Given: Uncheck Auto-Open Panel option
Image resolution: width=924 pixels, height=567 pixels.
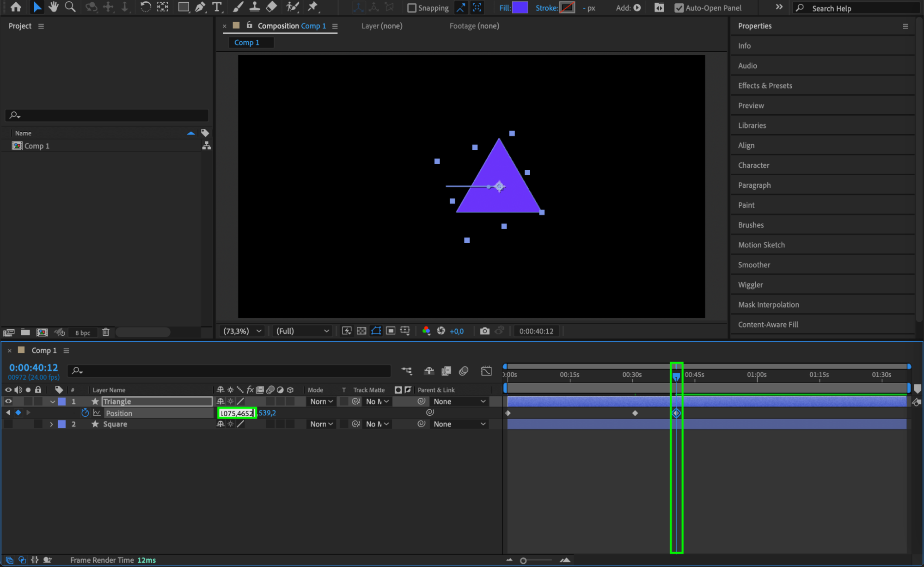Looking at the screenshot, I should pyautogui.click(x=679, y=8).
